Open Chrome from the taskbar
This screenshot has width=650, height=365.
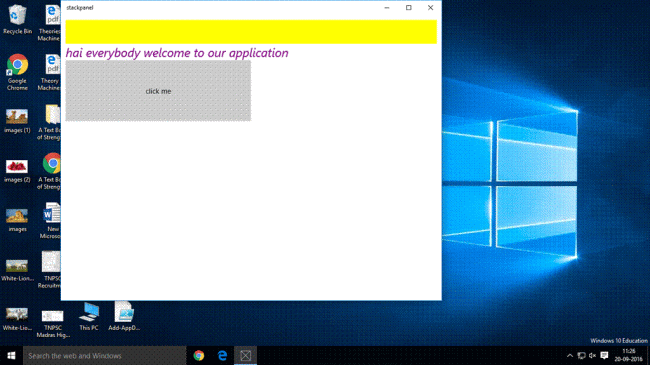click(x=199, y=355)
